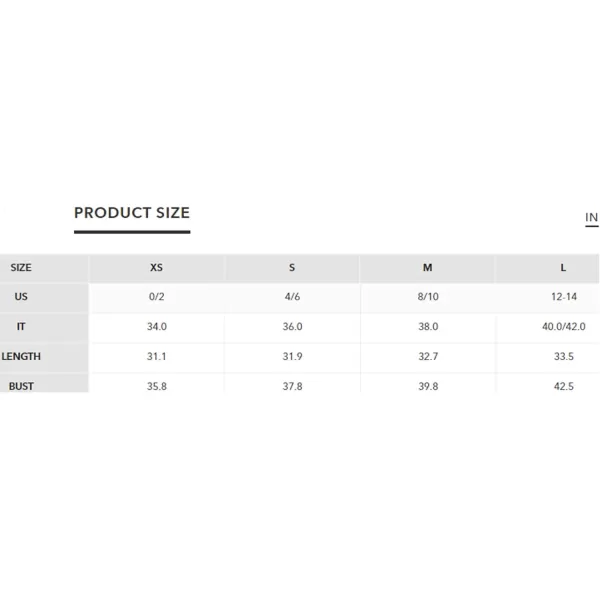The width and height of the screenshot is (600, 600).
Task: Click the S size column header
Action: point(292,267)
